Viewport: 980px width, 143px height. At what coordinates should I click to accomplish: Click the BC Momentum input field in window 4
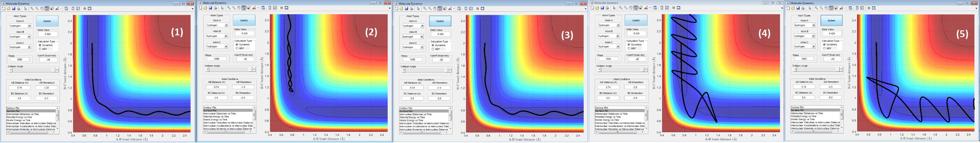click(x=635, y=98)
